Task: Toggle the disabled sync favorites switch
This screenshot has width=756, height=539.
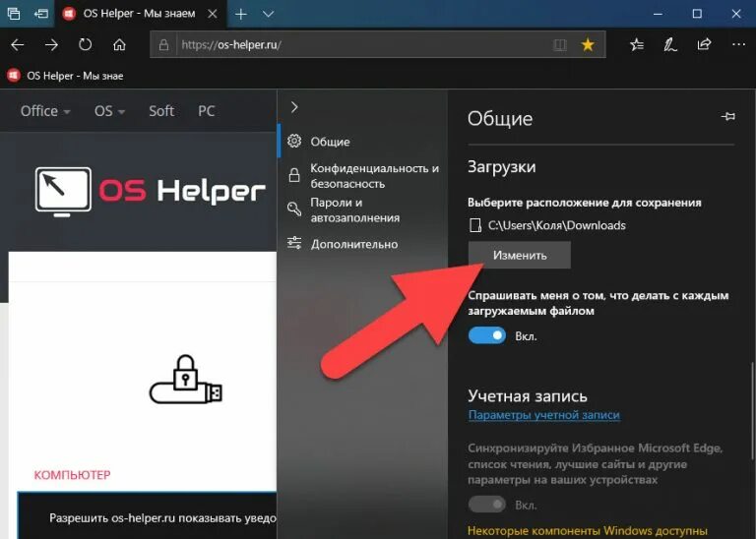Action: (x=487, y=505)
